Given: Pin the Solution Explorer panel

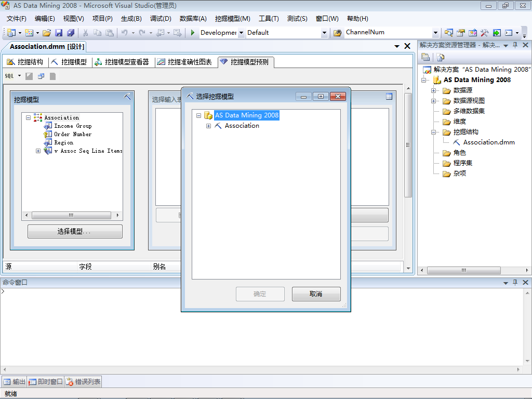Looking at the screenshot, I should [515, 45].
